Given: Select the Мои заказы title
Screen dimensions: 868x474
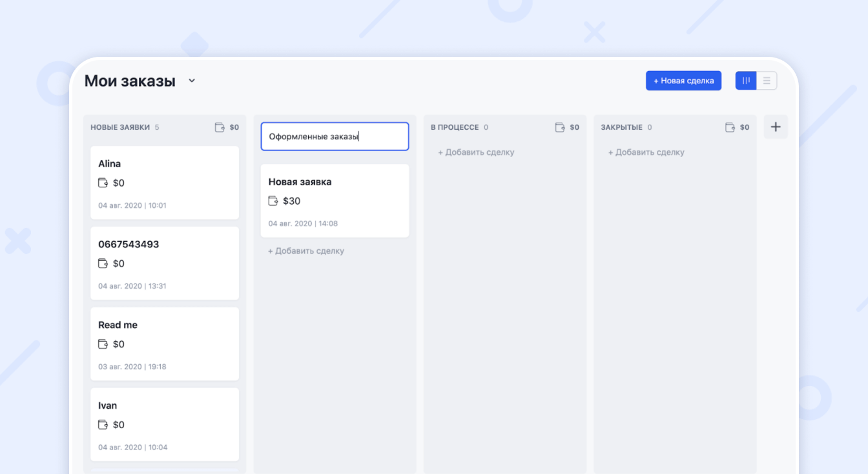Looking at the screenshot, I should click(129, 81).
